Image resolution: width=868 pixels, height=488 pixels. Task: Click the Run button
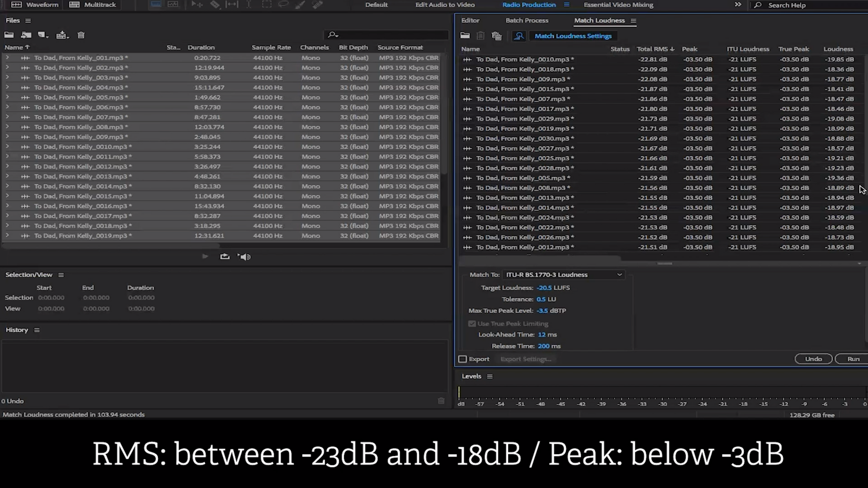pos(852,359)
